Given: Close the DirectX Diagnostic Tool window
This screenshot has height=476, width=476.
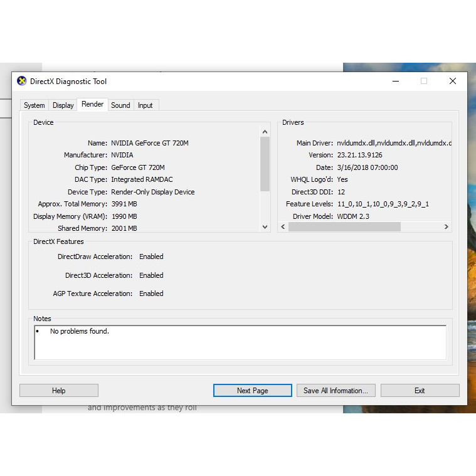Looking at the screenshot, I should click(x=453, y=81).
